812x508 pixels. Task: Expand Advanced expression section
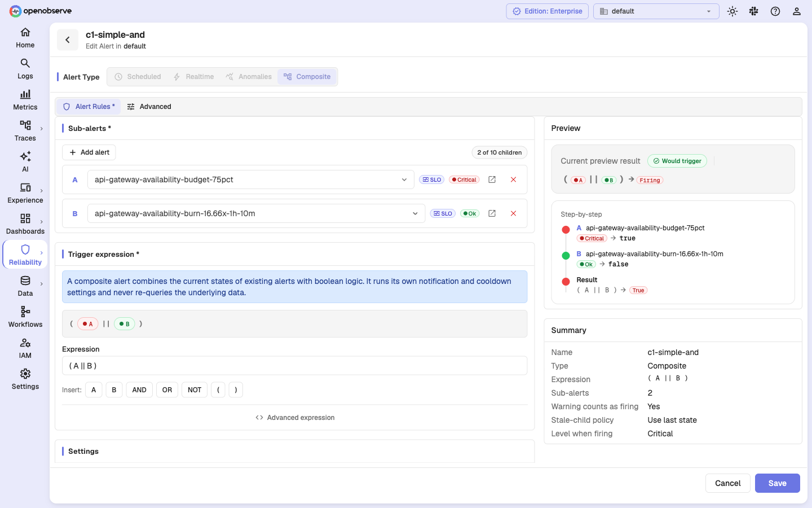pos(295,418)
